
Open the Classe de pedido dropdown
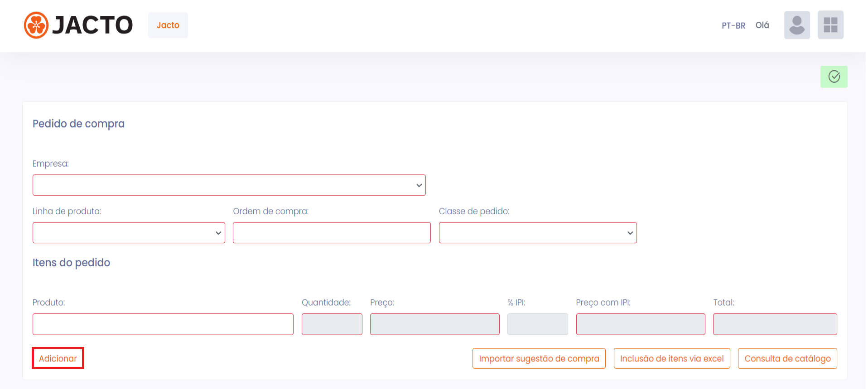click(x=538, y=233)
